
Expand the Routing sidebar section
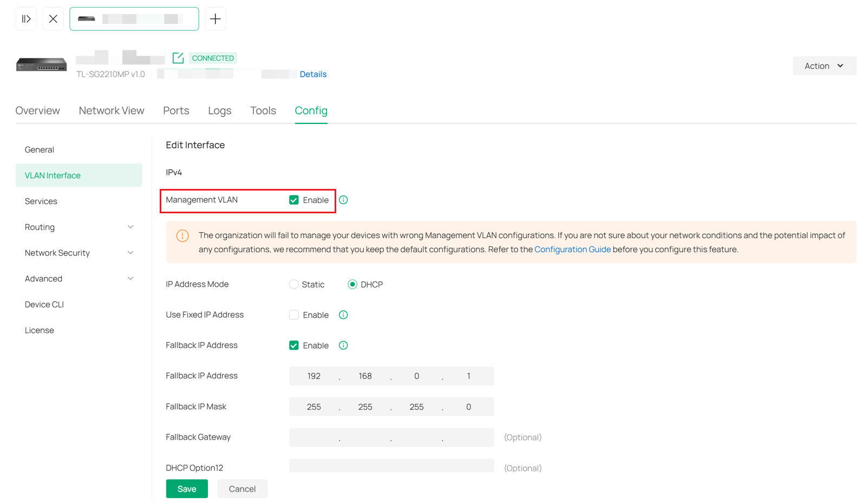pyautogui.click(x=79, y=227)
